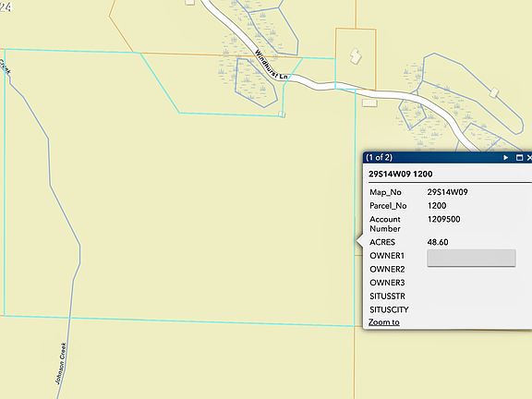Click the ACRES value 48.60
This screenshot has height=399, width=532.
438,242
